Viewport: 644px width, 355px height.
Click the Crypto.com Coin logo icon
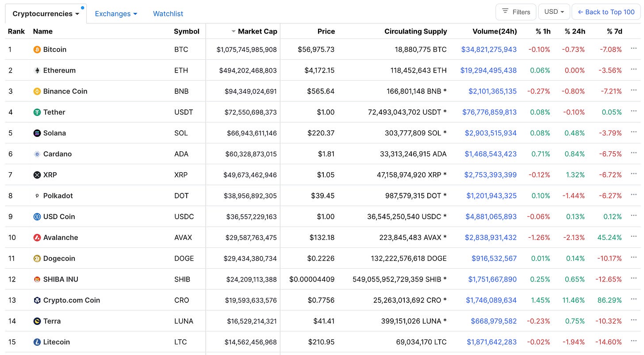pos(37,300)
